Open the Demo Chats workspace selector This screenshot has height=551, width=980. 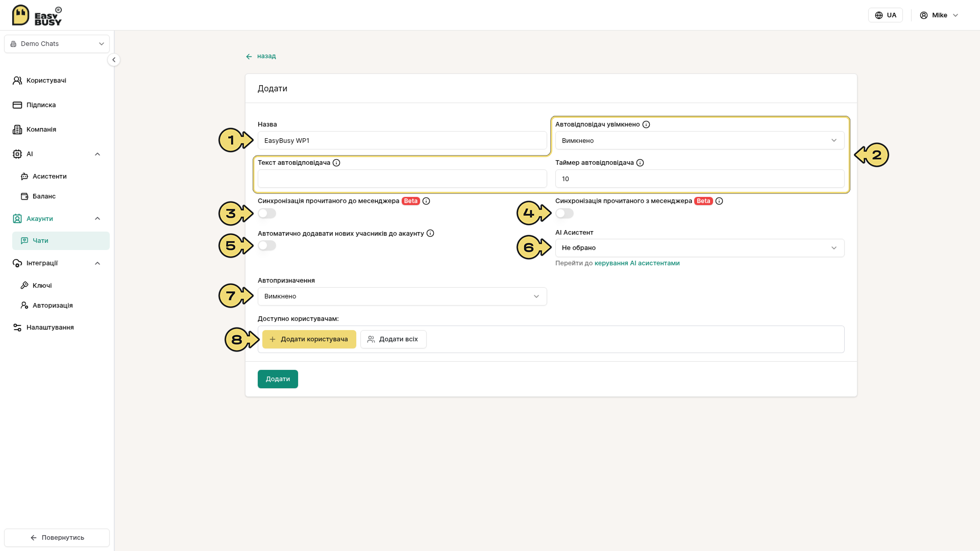[x=57, y=44]
